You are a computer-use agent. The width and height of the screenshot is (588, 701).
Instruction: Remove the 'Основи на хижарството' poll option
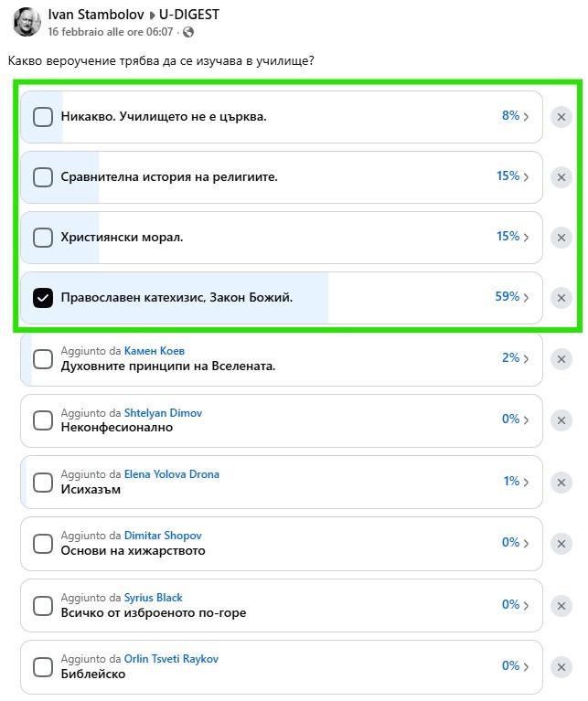[561, 543]
